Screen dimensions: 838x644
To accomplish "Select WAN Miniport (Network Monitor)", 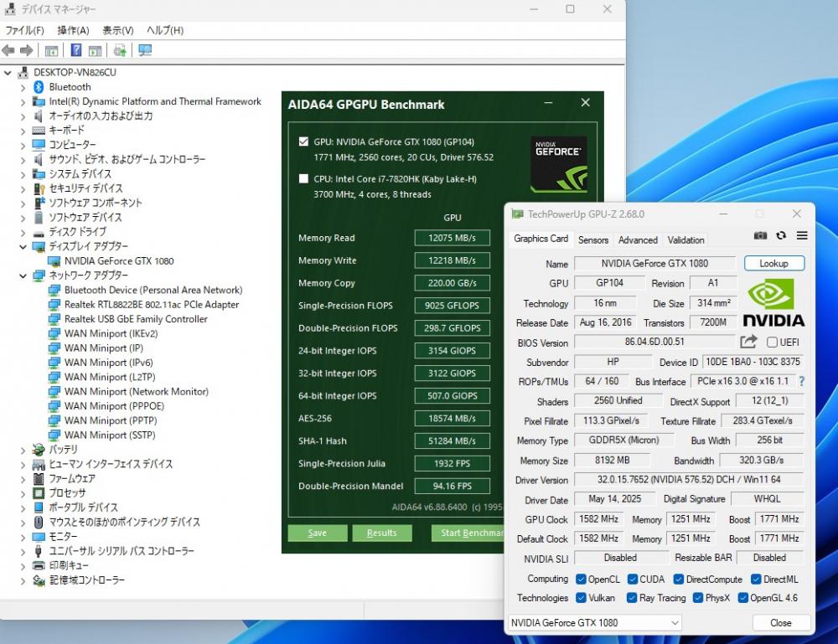I will click(x=137, y=392).
